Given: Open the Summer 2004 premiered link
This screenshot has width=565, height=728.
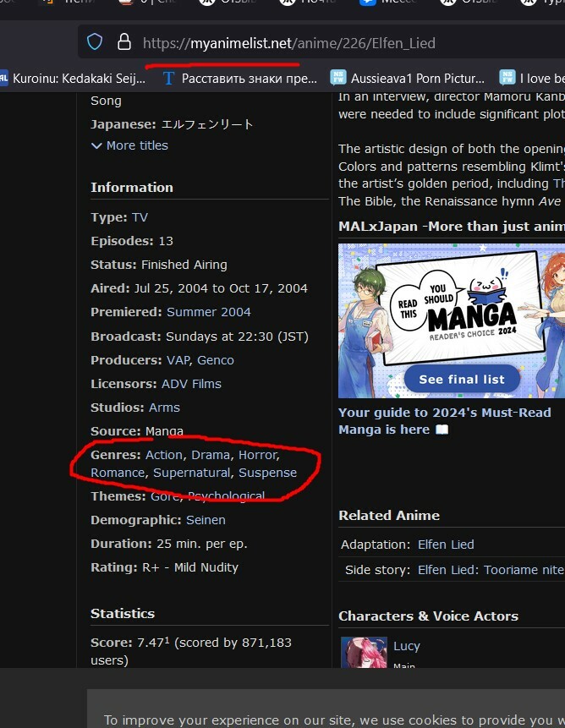Looking at the screenshot, I should (x=208, y=312).
